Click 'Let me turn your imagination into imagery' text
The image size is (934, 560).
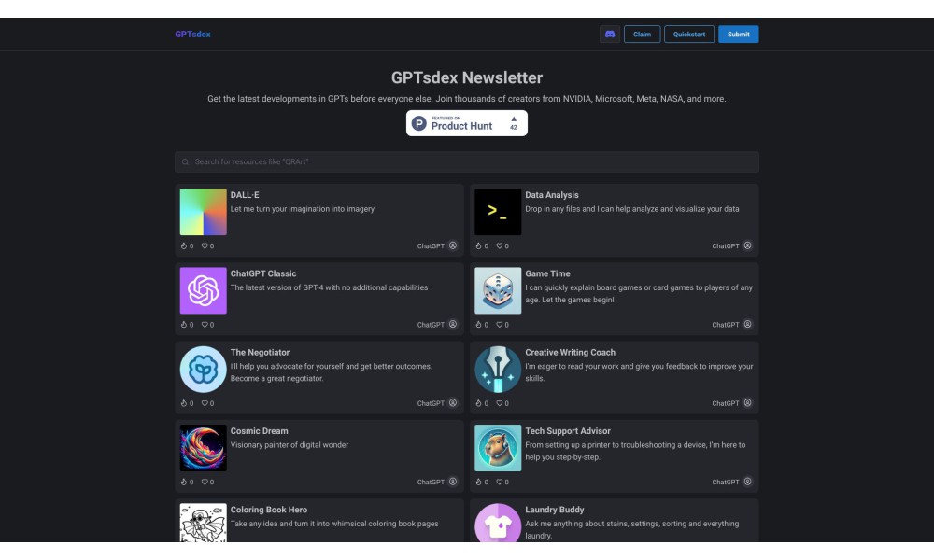pyautogui.click(x=303, y=209)
